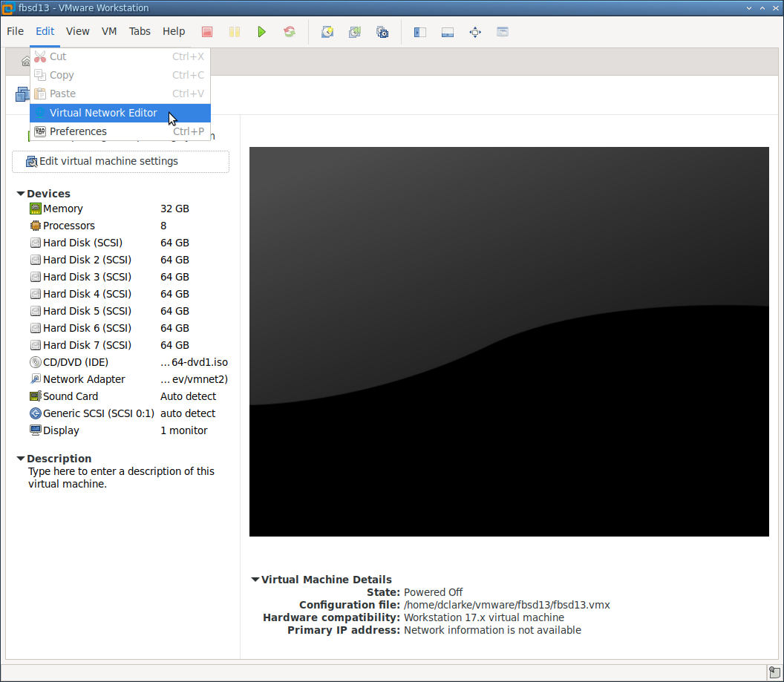
Task: Click the Hard Disk 7 (SCSI) drive icon
Action: 36,345
